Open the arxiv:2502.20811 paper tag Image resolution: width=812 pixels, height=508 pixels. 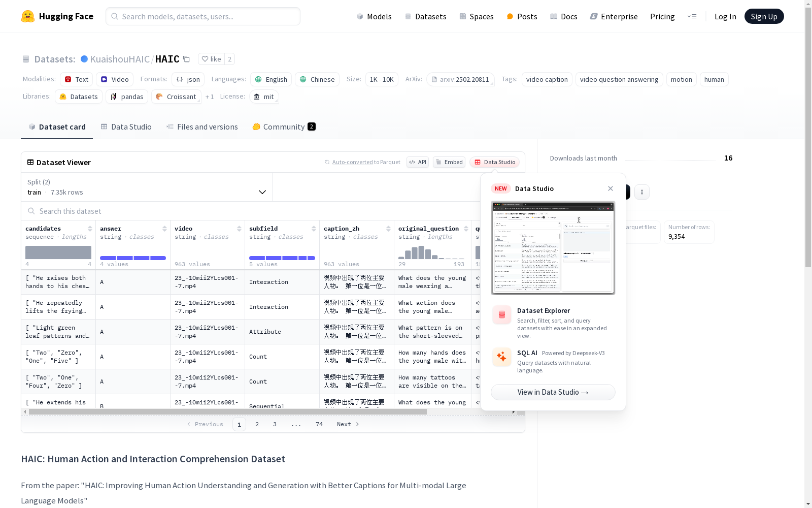pos(460,79)
